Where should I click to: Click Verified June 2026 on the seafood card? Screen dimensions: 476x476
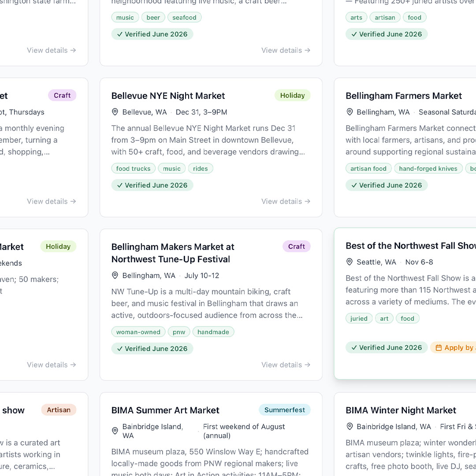[x=152, y=34]
